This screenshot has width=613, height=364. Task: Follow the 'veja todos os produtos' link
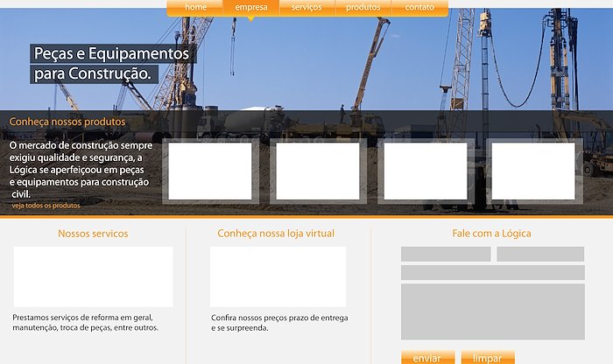[46, 206]
